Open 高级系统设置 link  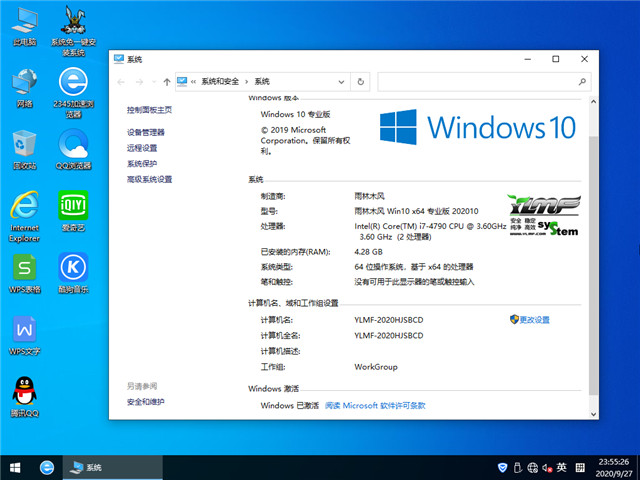[x=149, y=179]
